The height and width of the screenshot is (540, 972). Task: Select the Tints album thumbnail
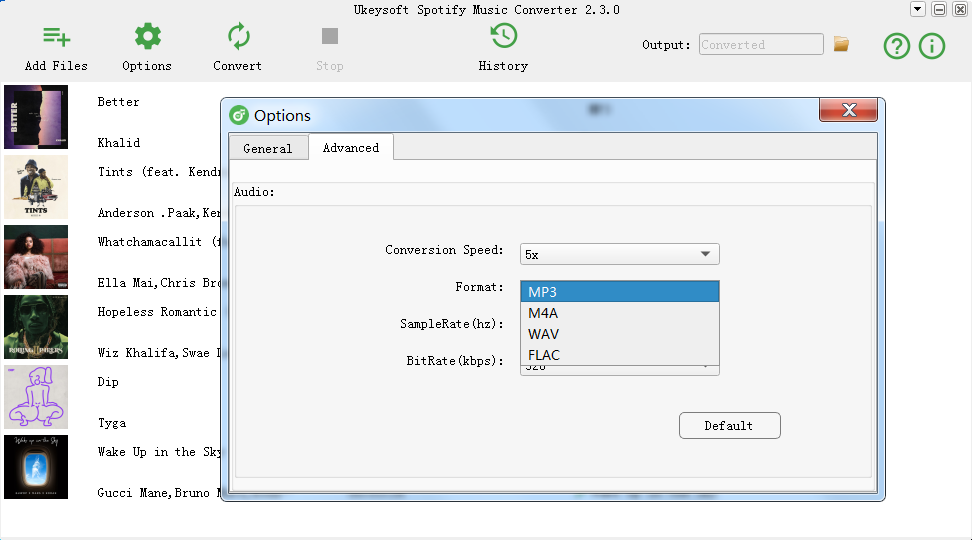click(x=36, y=187)
